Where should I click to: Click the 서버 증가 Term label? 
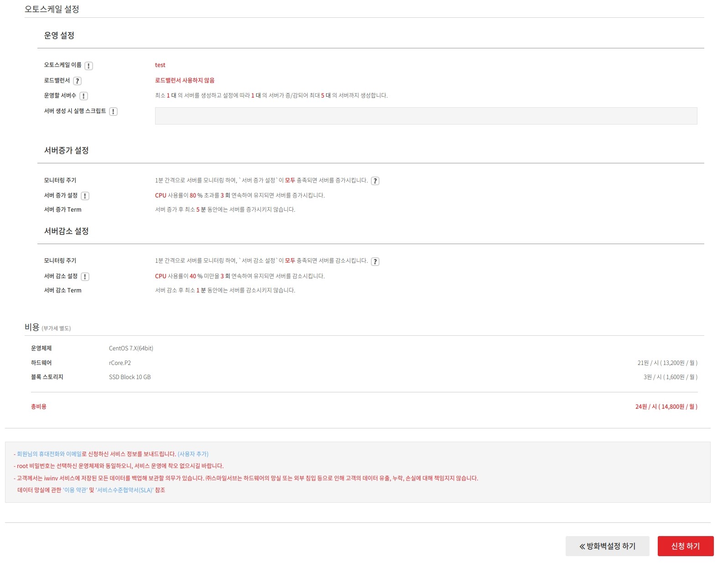coord(63,209)
